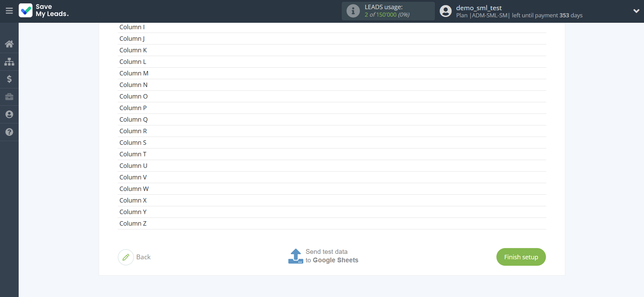Viewport: 644px width, 297px height.
Task: Open the help question mark icon
Action: coord(9,132)
